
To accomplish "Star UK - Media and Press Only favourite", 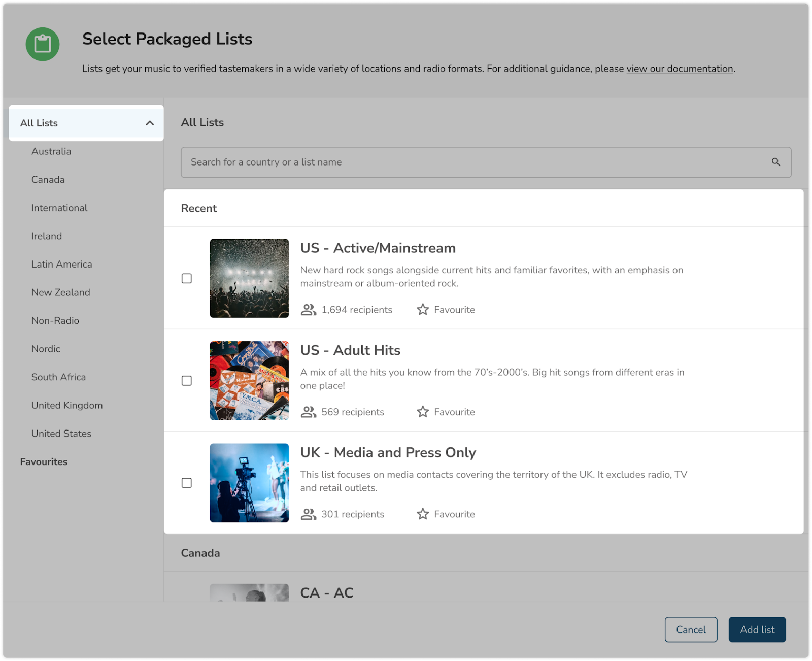I will [x=423, y=514].
